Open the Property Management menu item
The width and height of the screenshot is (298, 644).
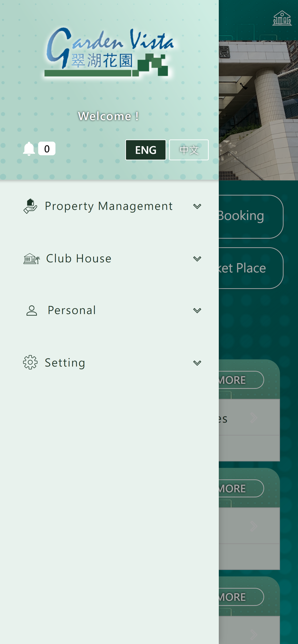coord(109,206)
